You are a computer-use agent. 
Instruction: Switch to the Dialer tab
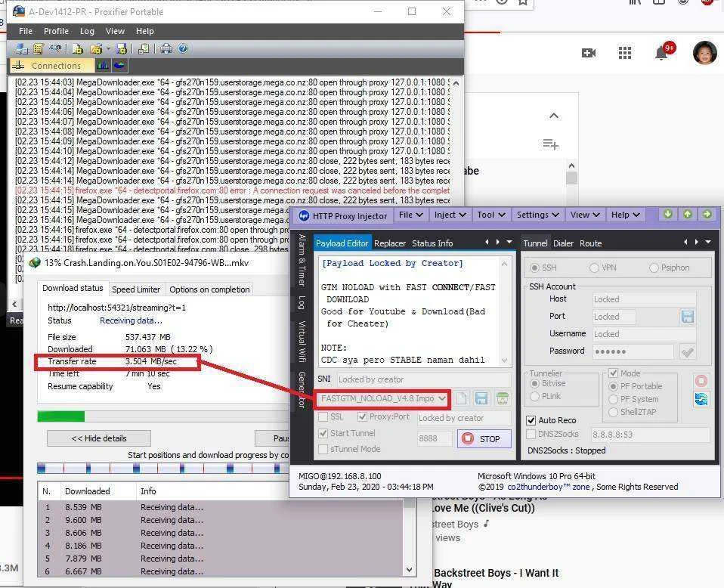[x=563, y=243]
